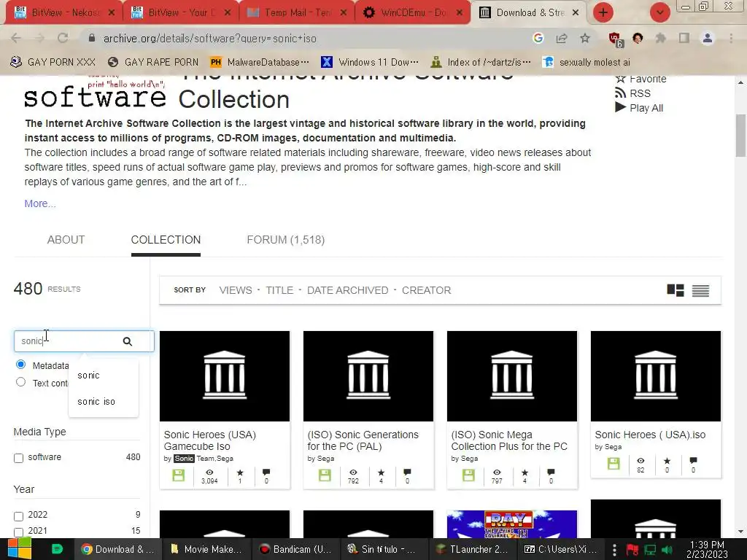Open the COLLECTION tab
747x560 pixels.
point(166,239)
